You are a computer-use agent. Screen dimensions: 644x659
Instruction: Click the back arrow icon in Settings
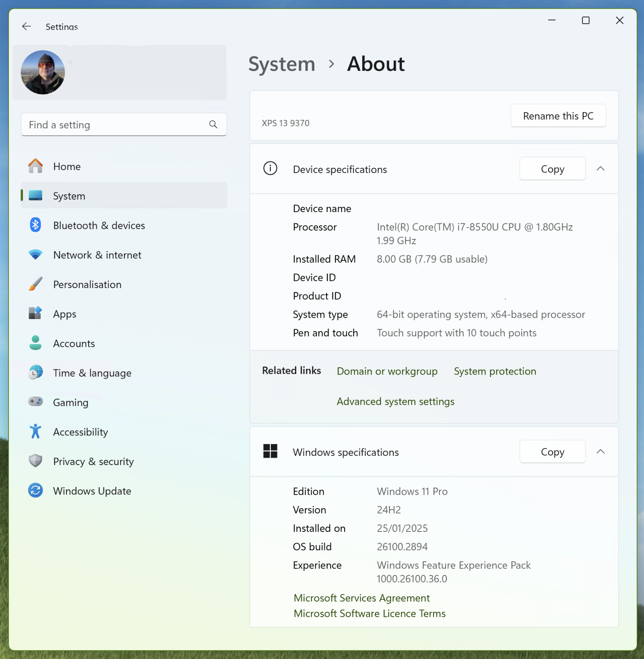[27, 27]
